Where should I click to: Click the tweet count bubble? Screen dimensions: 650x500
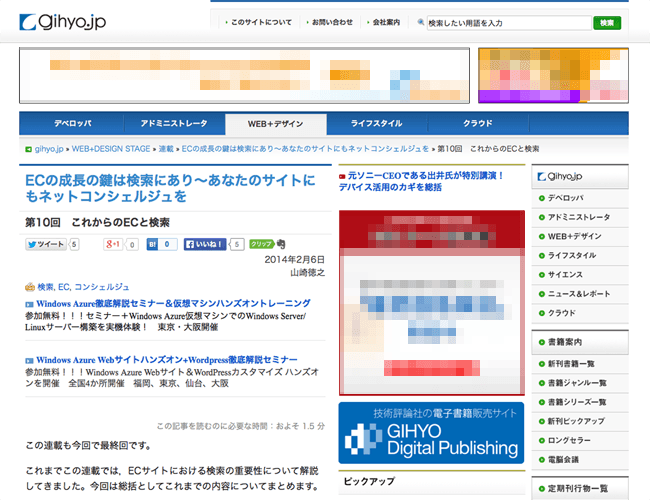(74, 244)
